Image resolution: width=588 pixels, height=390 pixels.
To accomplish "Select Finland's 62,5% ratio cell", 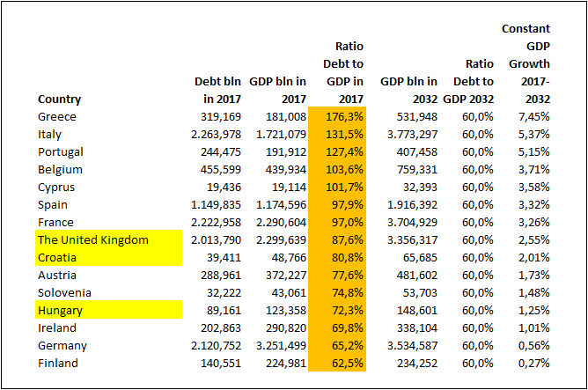I will coord(346,363).
